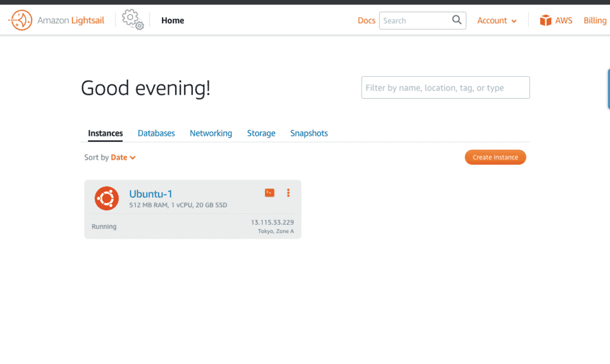Switch to the Snapshots tab

coord(309,133)
